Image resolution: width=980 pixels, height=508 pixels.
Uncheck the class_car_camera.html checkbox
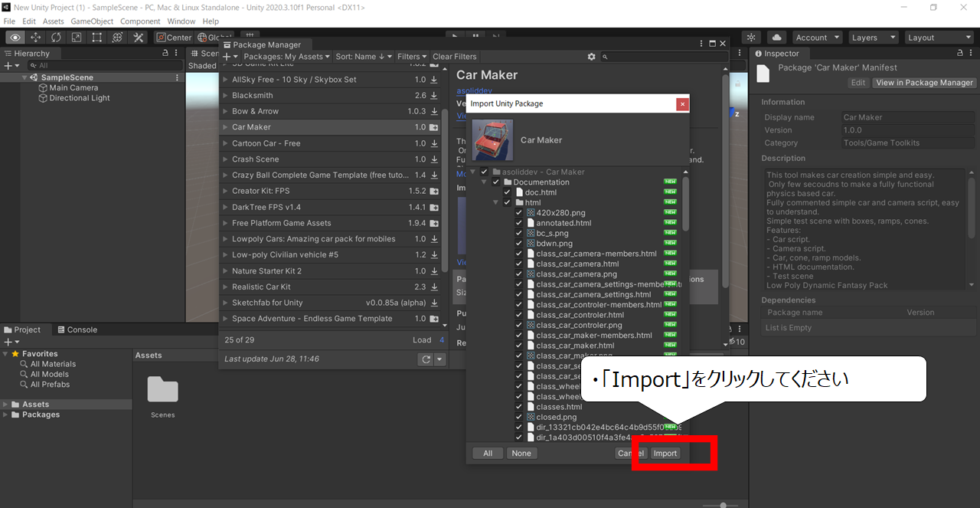click(519, 264)
